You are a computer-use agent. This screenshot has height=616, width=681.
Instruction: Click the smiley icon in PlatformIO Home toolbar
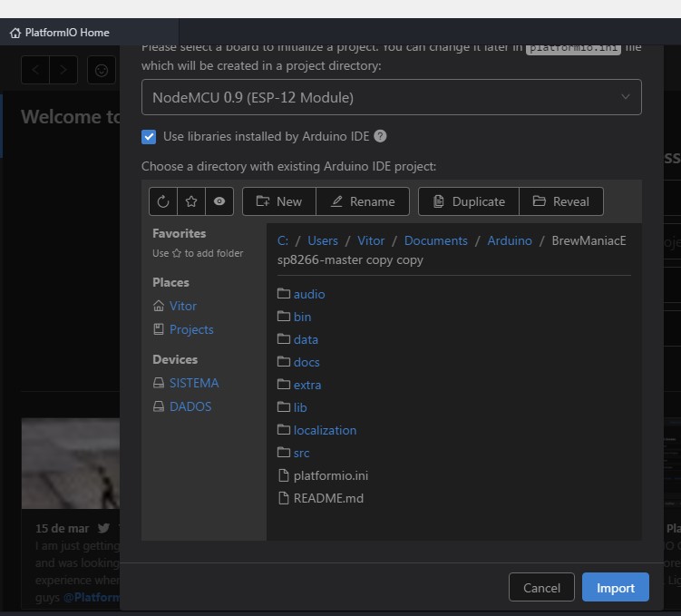(102, 70)
